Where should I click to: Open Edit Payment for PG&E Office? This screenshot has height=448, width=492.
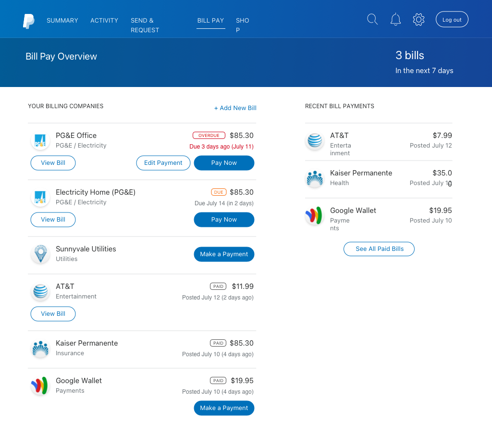[163, 162]
